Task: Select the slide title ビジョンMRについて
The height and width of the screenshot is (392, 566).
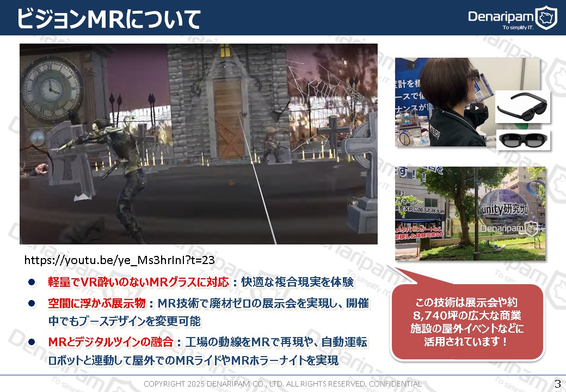Action: pyautogui.click(x=109, y=19)
